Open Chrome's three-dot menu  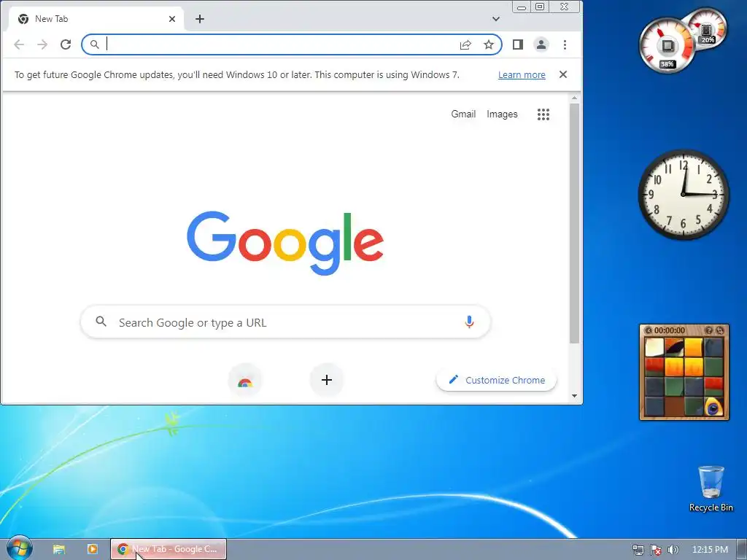[x=565, y=44]
